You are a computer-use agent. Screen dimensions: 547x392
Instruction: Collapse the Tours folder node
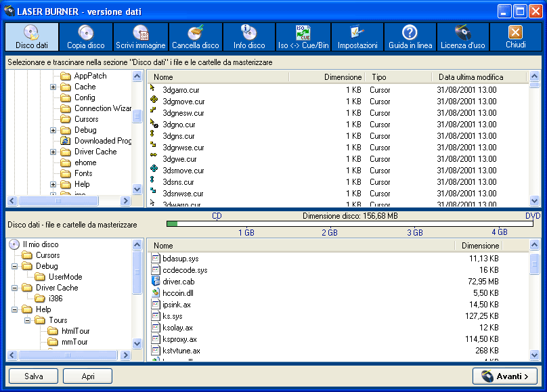tap(28, 320)
